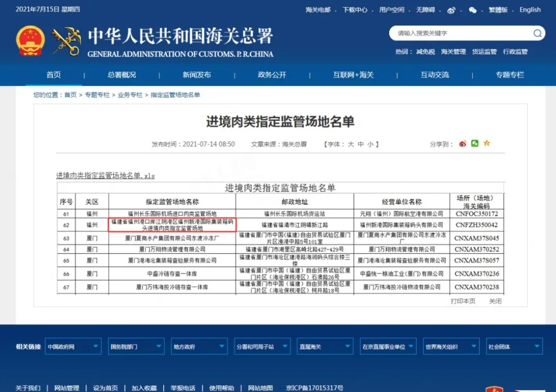Set font size to 小 (small)
Screen dimensions: 556x392
(370, 145)
